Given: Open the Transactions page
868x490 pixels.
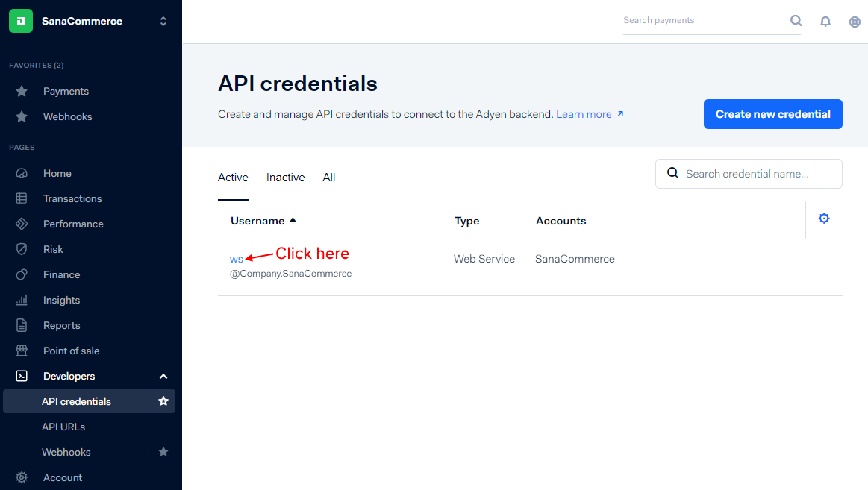Looking at the screenshot, I should (72, 198).
